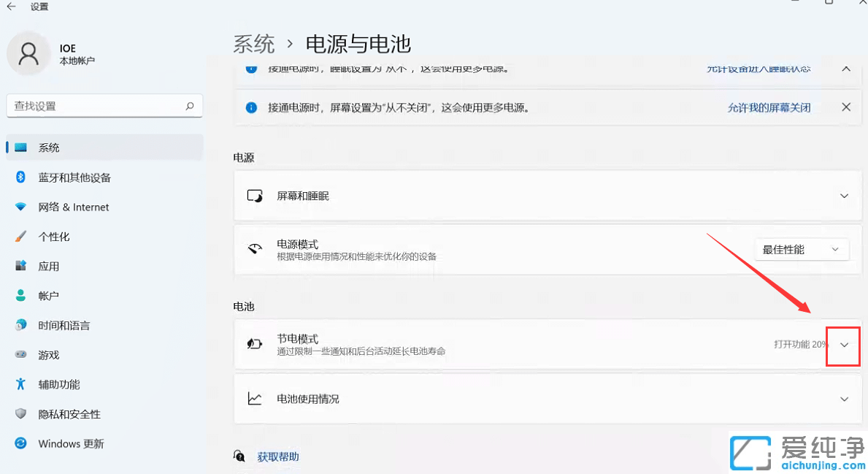Open 蓝牙和其他设备 settings in the sidebar

[73, 177]
